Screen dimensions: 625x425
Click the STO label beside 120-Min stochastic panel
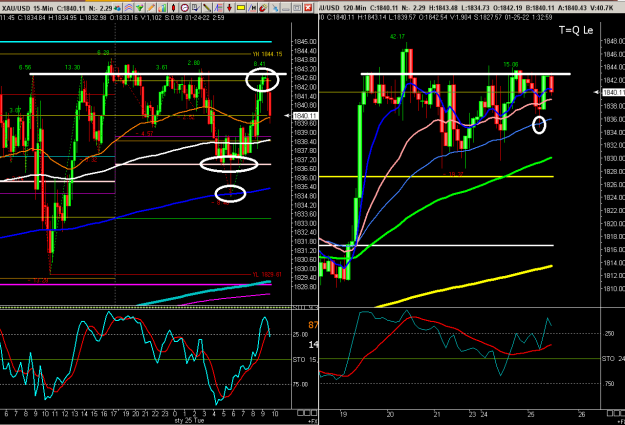[608, 359]
